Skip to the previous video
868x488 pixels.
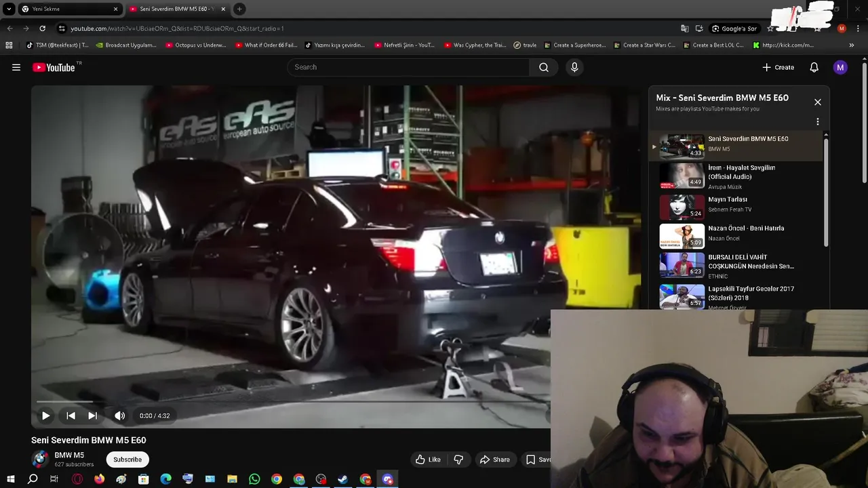(x=71, y=415)
